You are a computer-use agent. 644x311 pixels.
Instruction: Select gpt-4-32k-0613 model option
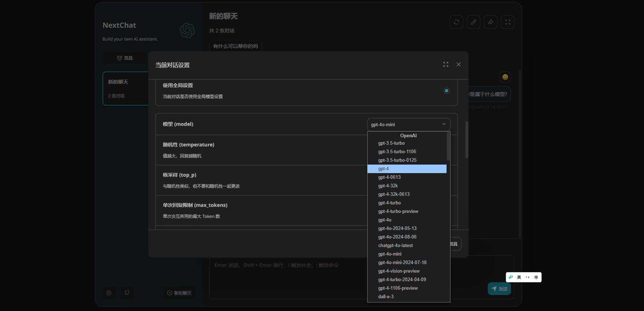[407, 194]
